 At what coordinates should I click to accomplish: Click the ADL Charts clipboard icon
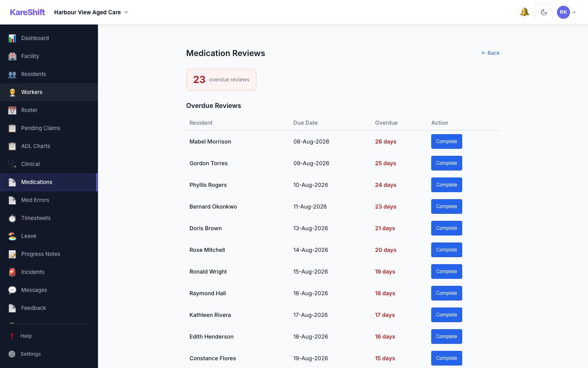[12, 146]
